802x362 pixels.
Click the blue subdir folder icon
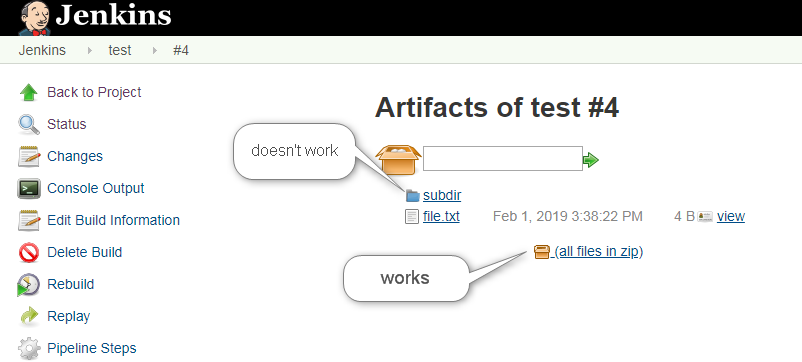click(x=412, y=196)
